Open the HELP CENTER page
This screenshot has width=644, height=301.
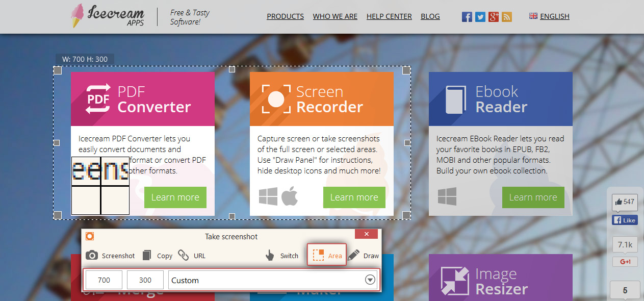click(389, 16)
